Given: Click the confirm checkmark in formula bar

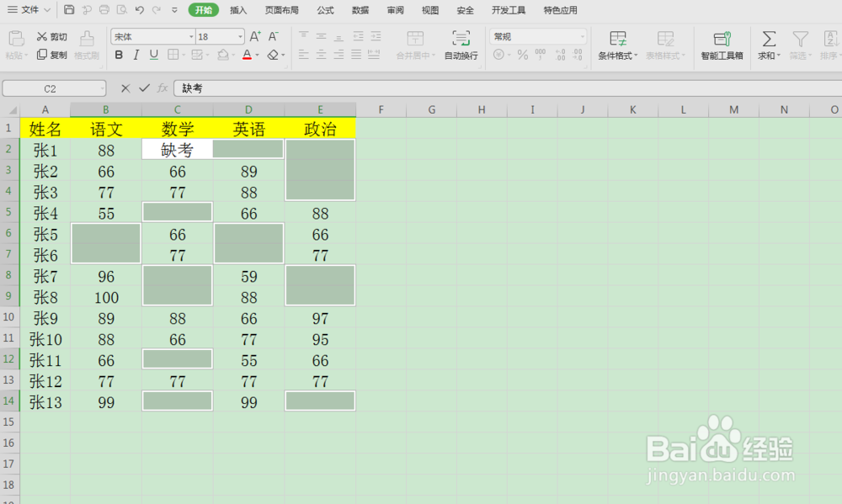Looking at the screenshot, I should tap(144, 88).
